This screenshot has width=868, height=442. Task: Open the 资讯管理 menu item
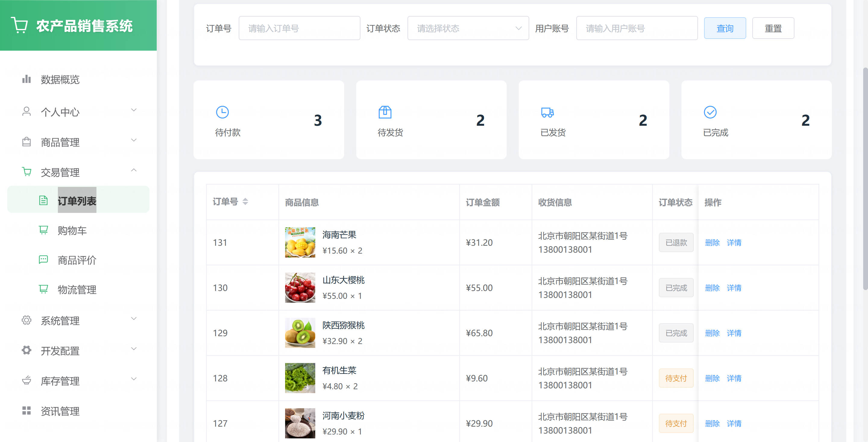click(x=78, y=411)
